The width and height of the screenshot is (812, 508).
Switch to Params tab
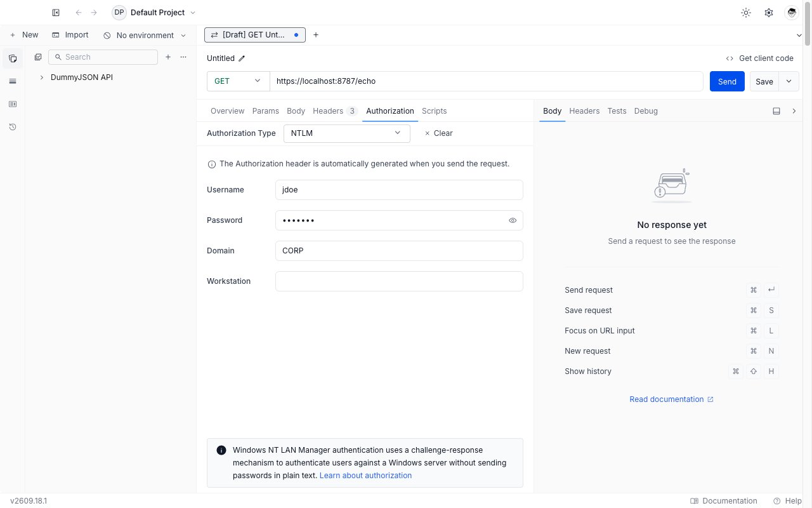pyautogui.click(x=265, y=111)
